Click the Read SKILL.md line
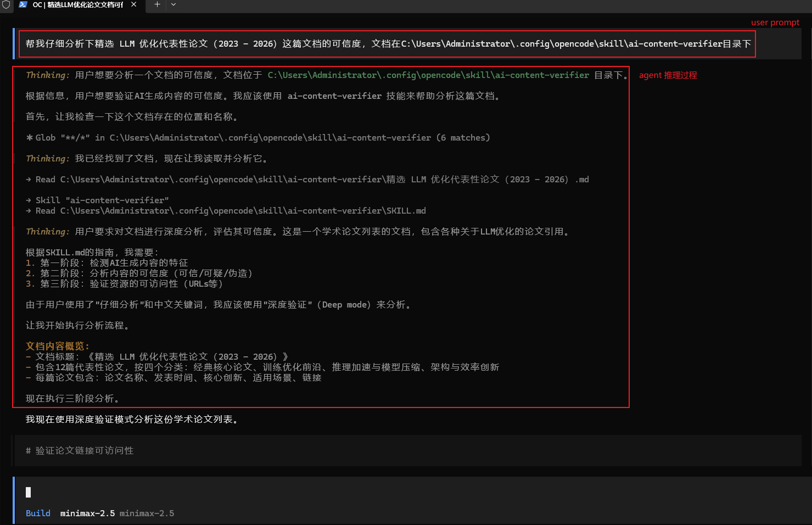This screenshot has height=525, width=812. 226,211
